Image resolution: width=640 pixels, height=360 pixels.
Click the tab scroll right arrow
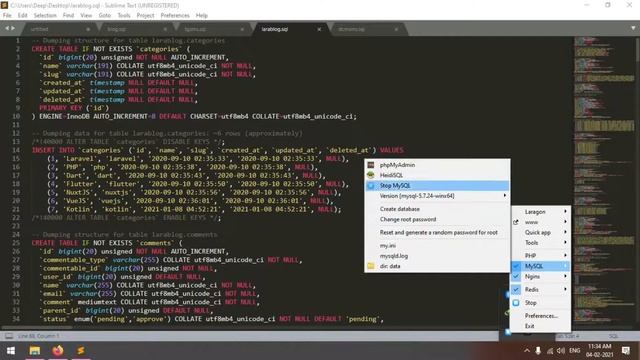click(x=13, y=28)
